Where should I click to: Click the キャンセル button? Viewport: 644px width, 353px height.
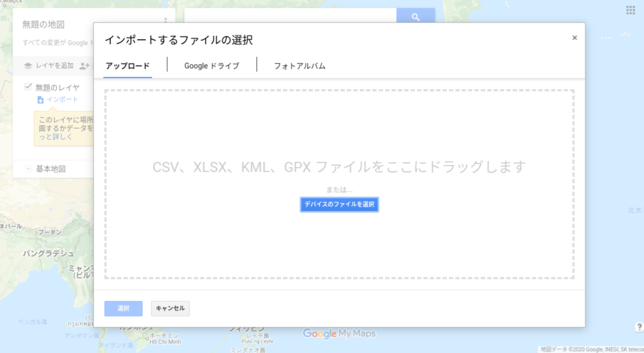[170, 308]
